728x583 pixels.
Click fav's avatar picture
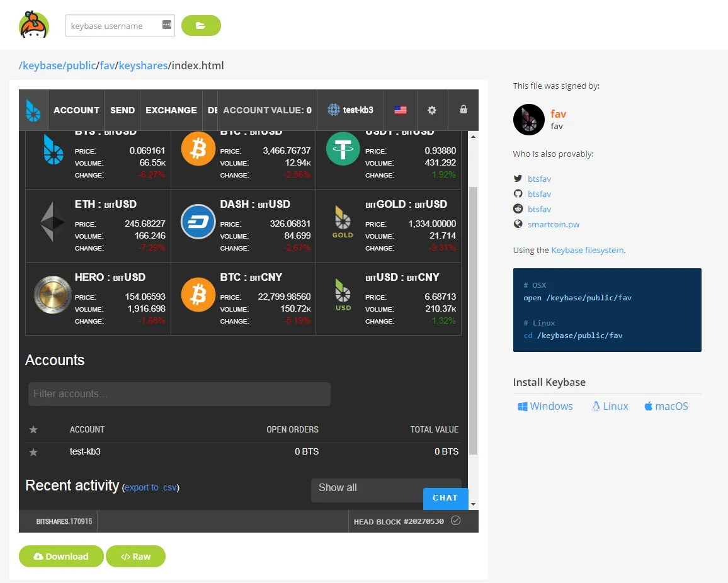tap(529, 120)
